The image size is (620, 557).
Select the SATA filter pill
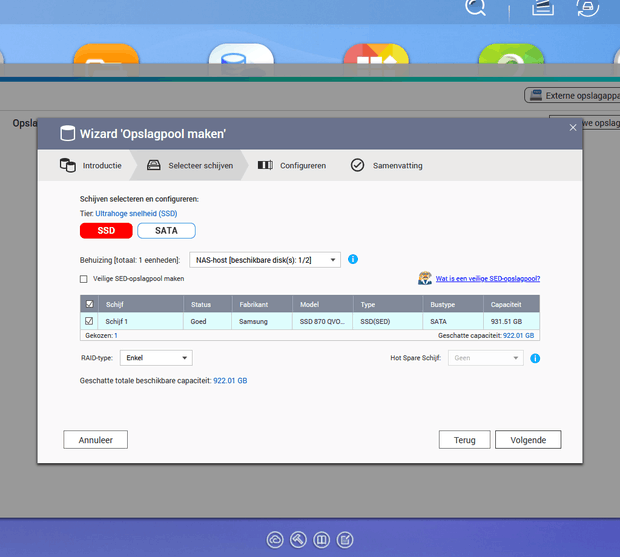[166, 230]
